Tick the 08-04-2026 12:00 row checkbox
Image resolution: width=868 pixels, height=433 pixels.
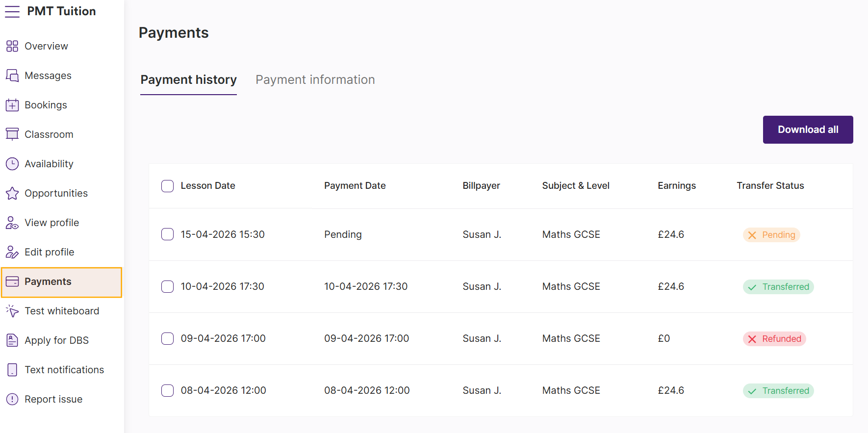pos(167,390)
